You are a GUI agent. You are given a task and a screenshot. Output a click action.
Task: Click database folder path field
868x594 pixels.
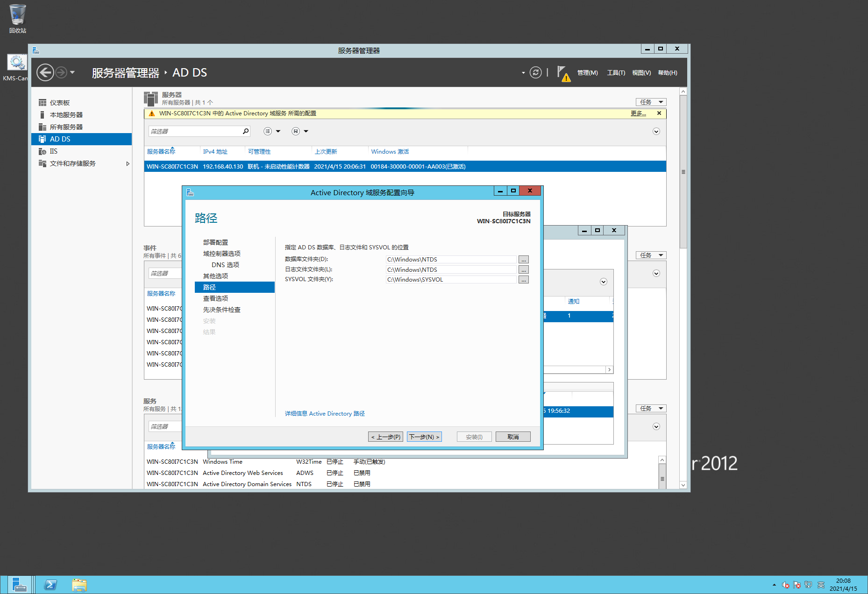(451, 260)
